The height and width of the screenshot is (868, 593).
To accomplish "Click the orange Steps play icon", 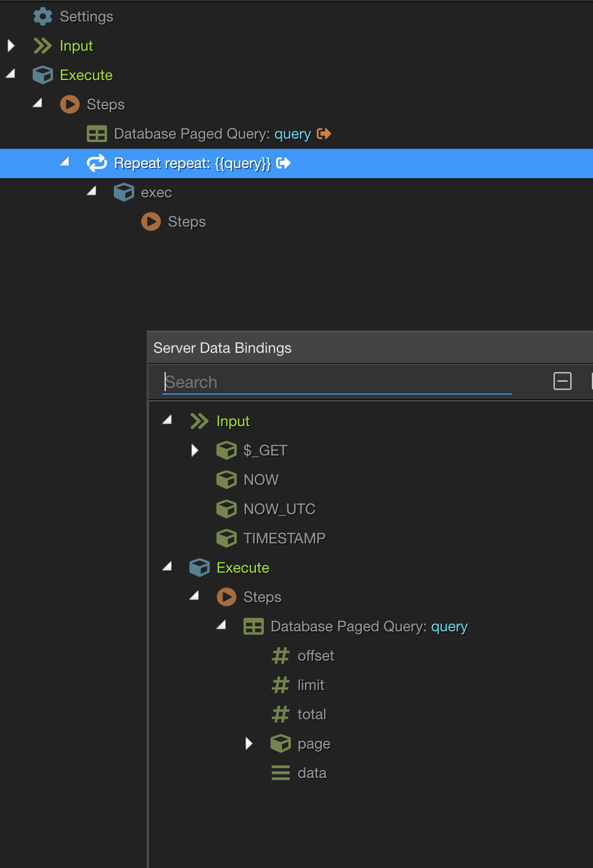I will tap(69, 104).
